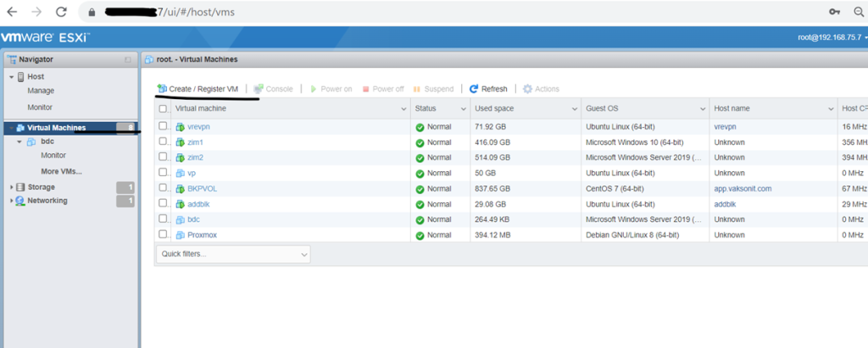Viewport: 868px width, 348px height.
Task: Refresh the virtual machines list
Action: click(488, 89)
